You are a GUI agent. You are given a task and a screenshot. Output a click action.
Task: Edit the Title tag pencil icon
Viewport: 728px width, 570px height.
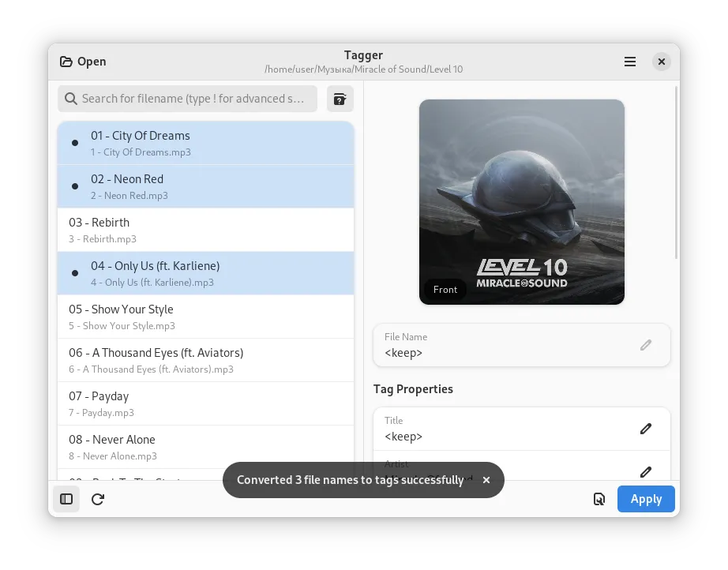(x=646, y=429)
